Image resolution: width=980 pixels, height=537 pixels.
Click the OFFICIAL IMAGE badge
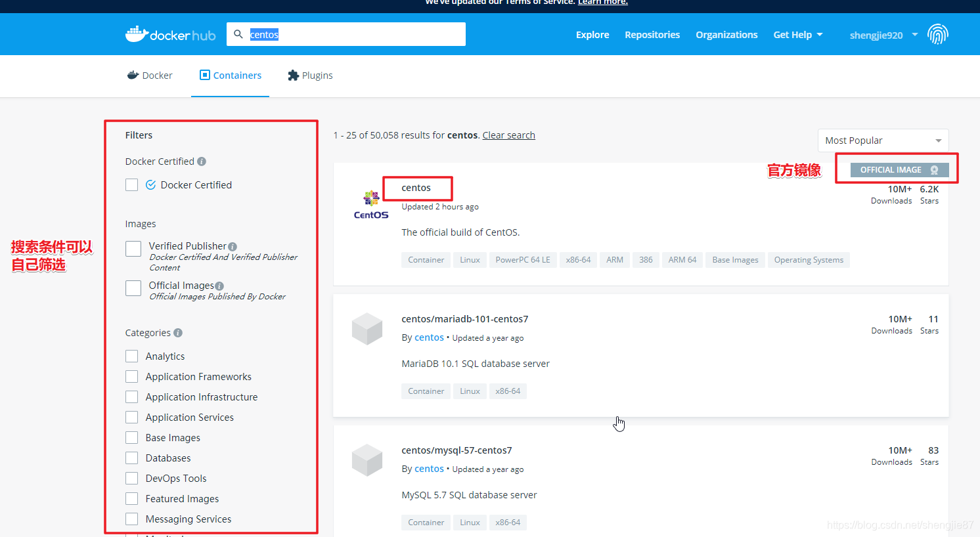coord(900,170)
